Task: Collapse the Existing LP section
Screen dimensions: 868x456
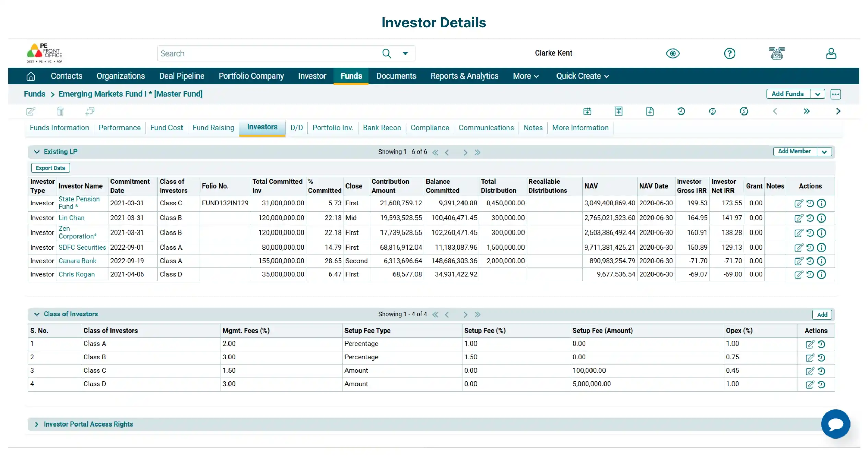Action: 37,152
